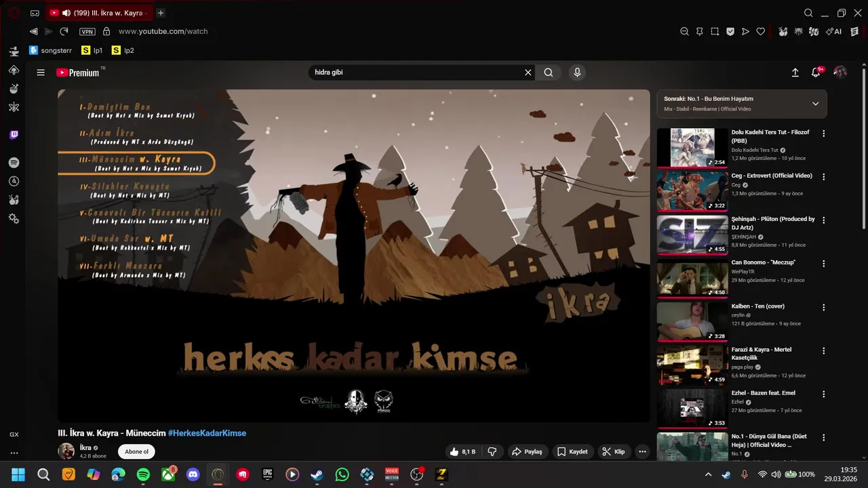Dislike the video
868x488 pixels.
pos(493,451)
